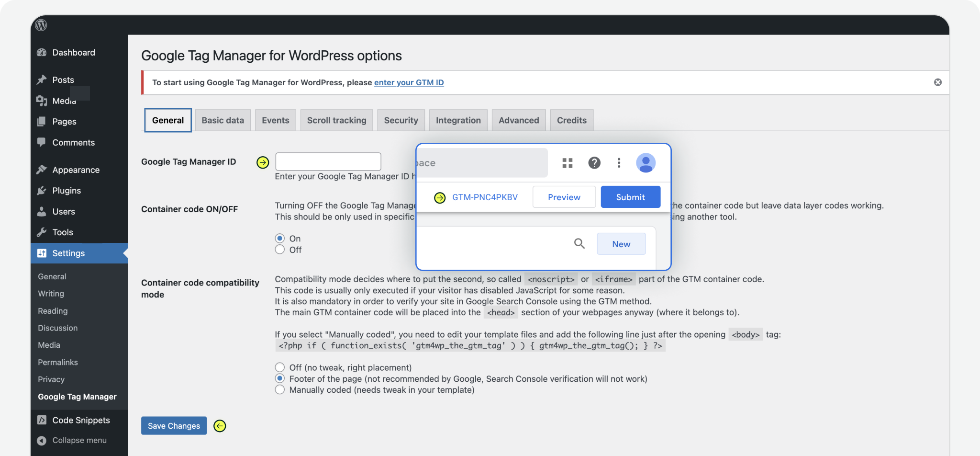Image resolution: width=980 pixels, height=456 pixels.
Task: Open the Security tab
Action: point(401,120)
